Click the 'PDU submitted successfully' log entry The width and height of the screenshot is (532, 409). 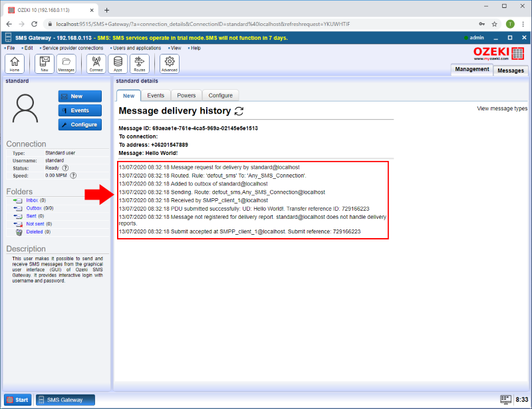tap(244, 209)
